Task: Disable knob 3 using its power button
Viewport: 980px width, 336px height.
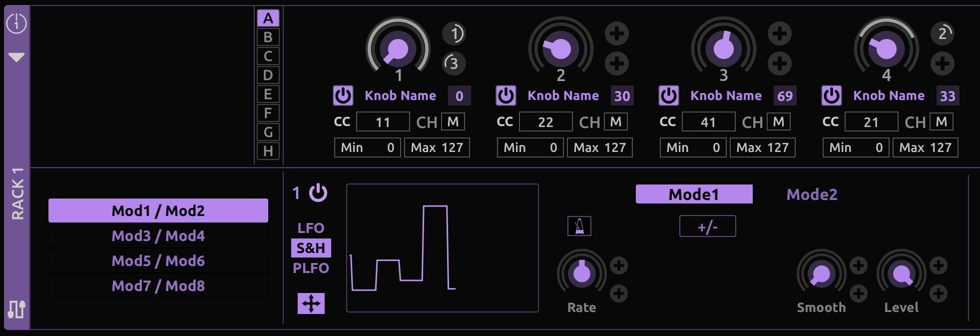Action: [668, 95]
